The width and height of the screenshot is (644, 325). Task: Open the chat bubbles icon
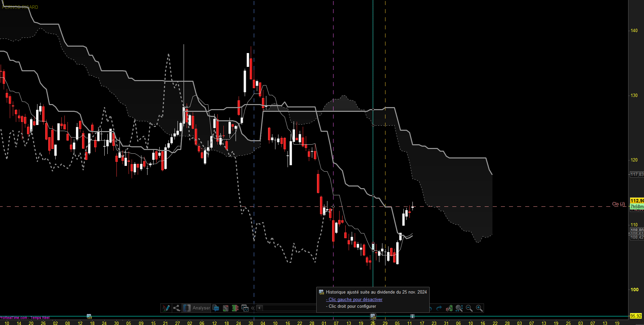tap(216, 308)
